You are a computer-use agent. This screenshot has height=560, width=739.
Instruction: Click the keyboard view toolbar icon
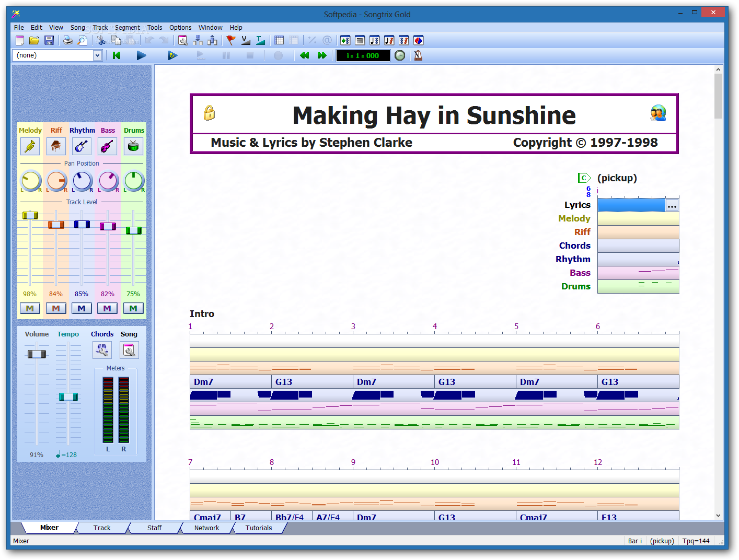(360, 40)
